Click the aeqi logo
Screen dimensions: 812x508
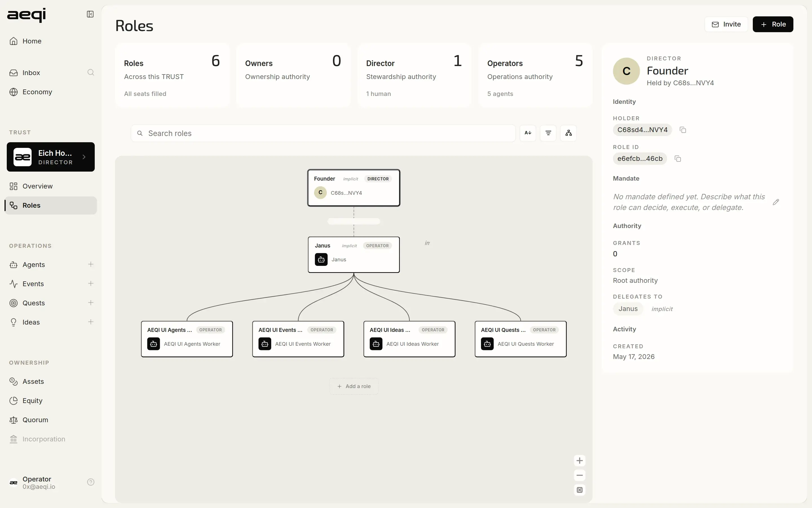27,15
